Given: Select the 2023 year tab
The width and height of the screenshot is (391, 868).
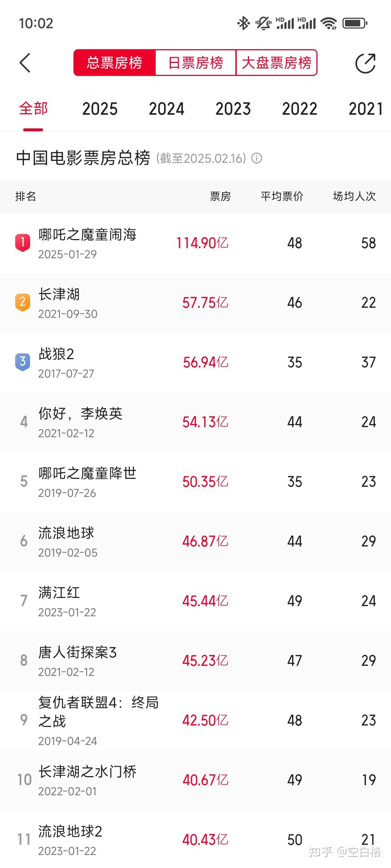Looking at the screenshot, I should pos(233,109).
